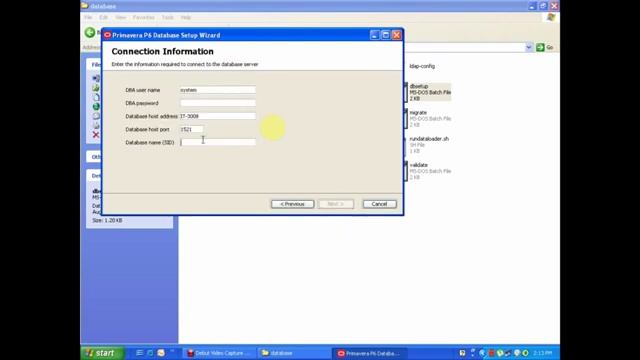The height and width of the screenshot is (360, 640).
Task: Open the Help menu in database window
Action: (x=186, y=18)
